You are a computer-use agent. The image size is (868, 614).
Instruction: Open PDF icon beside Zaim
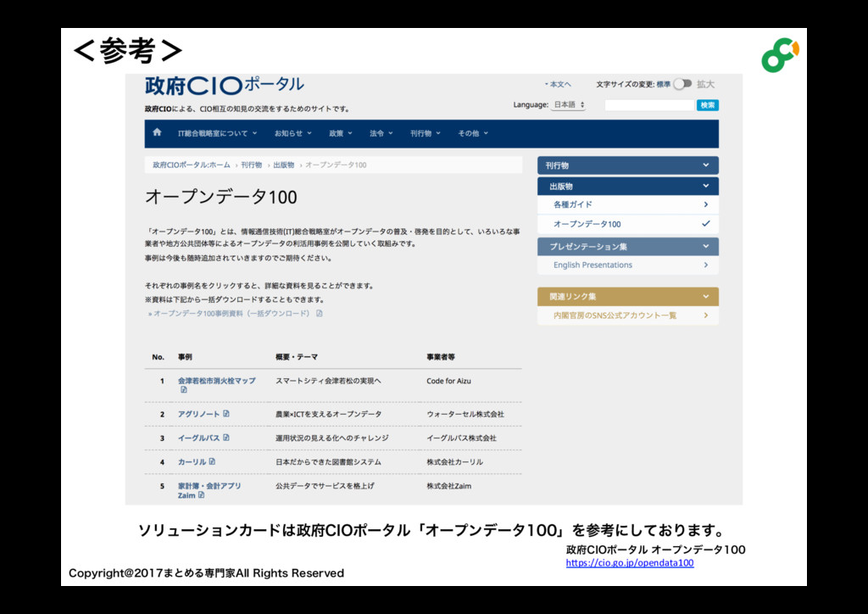202,495
